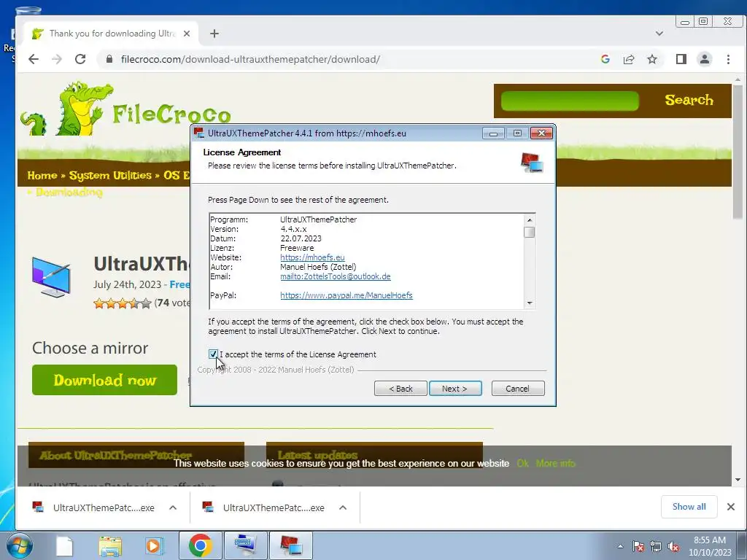Open the clock showing 8:55 AM

click(710, 546)
